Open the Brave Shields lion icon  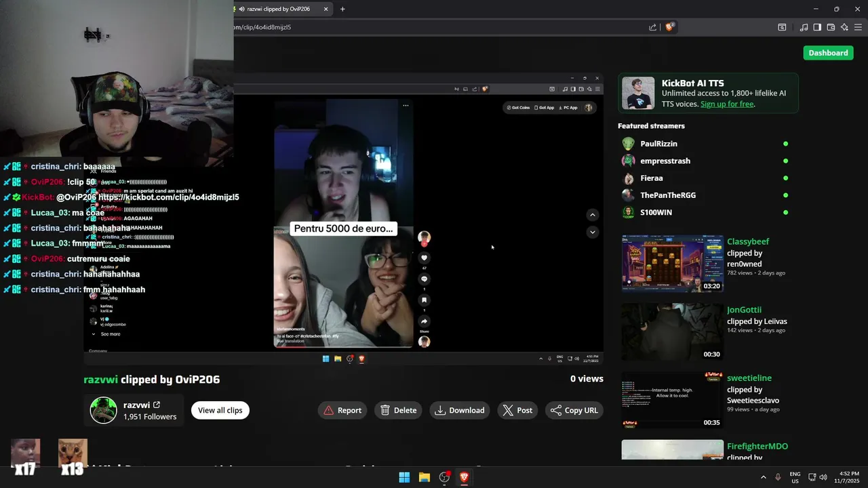point(669,27)
